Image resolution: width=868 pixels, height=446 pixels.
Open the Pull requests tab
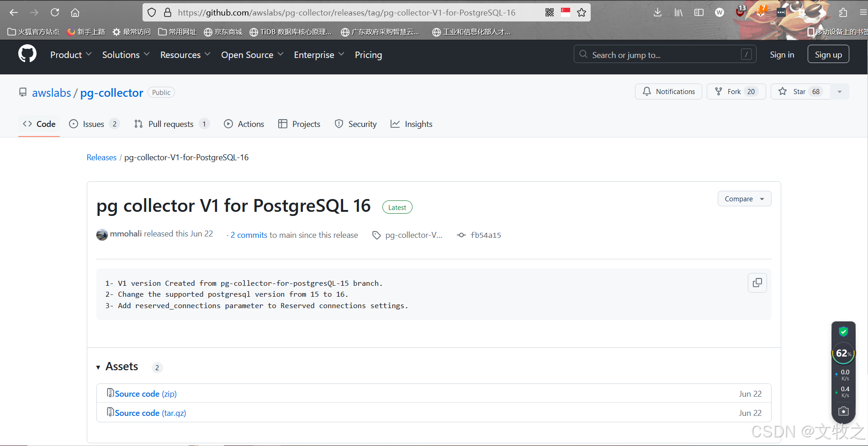point(172,124)
